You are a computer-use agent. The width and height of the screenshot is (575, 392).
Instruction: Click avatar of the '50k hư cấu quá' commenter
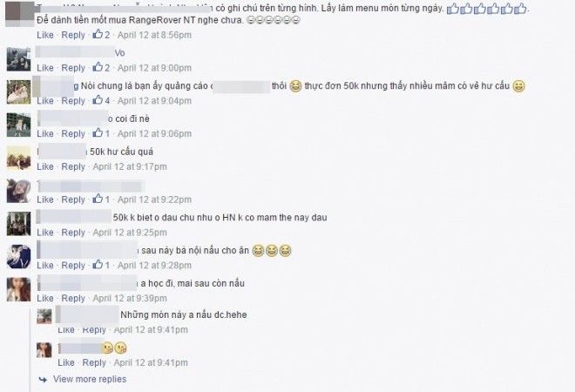point(18,158)
